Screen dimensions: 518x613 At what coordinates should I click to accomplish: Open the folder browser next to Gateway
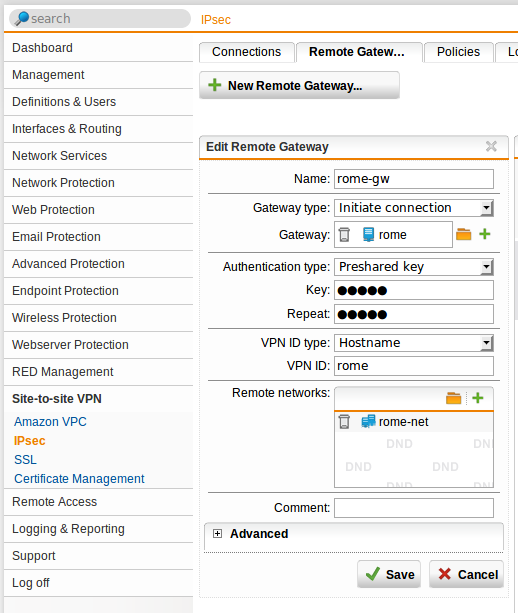464,234
